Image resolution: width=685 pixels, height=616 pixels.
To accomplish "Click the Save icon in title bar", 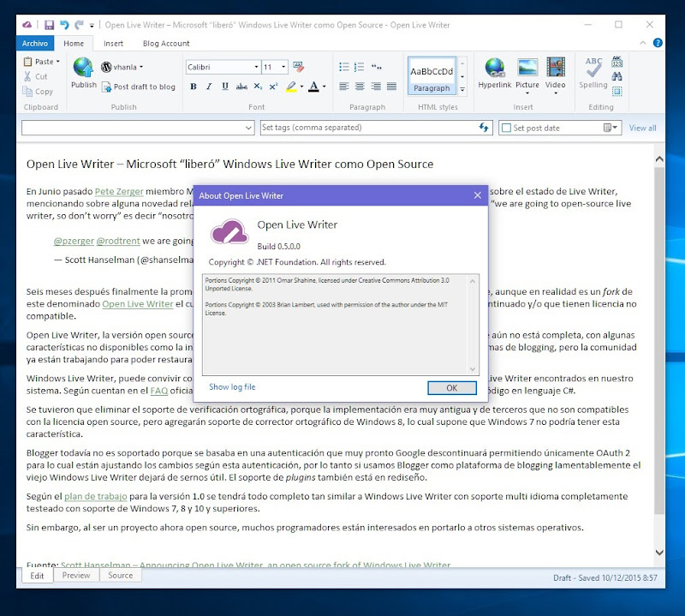I will [49, 25].
